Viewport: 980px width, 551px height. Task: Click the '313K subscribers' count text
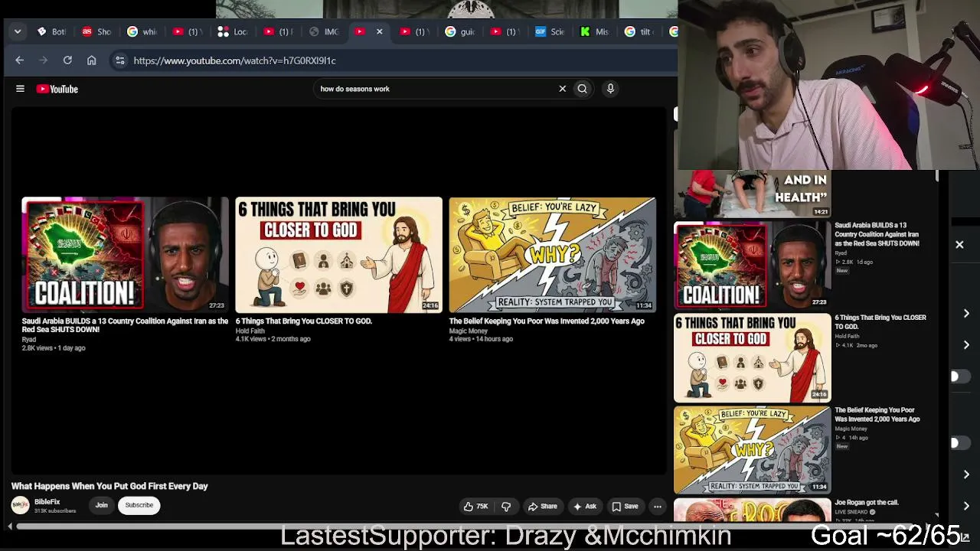tap(55, 511)
